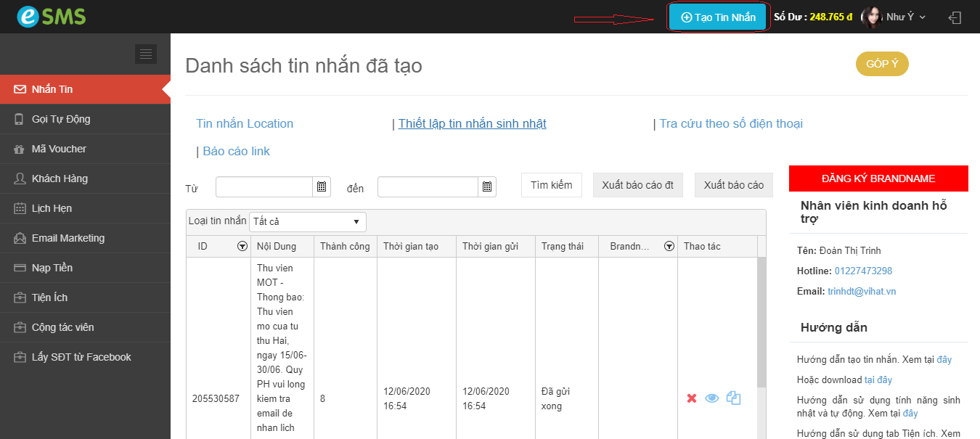This screenshot has width=980, height=439.
Task: Open Gọi Tự Động in sidebar
Action: (61, 119)
